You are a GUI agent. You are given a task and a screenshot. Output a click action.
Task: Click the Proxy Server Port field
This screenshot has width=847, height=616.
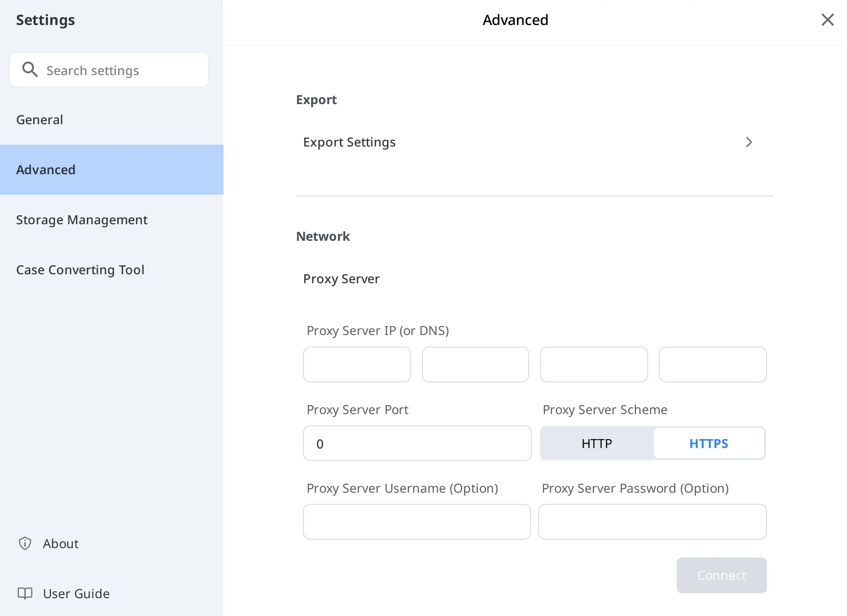point(417,443)
